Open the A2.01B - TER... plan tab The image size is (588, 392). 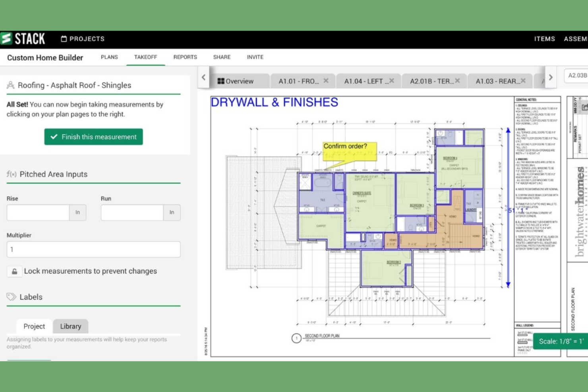click(432, 81)
